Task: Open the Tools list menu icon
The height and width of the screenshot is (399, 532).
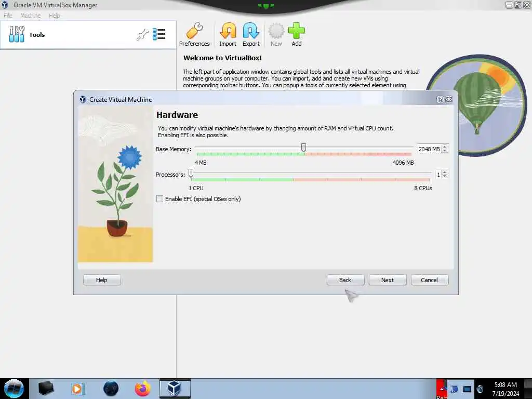Action: point(159,34)
